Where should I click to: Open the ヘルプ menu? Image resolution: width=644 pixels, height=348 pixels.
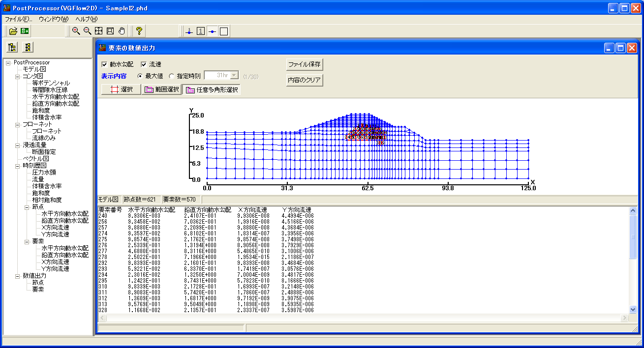87,19
